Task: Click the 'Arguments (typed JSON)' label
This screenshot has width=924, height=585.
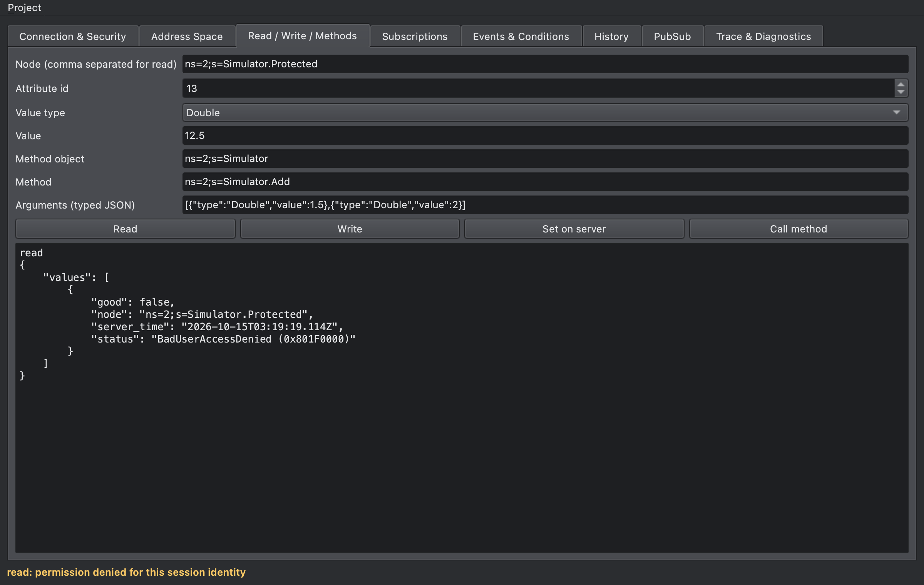Action: point(75,205)
